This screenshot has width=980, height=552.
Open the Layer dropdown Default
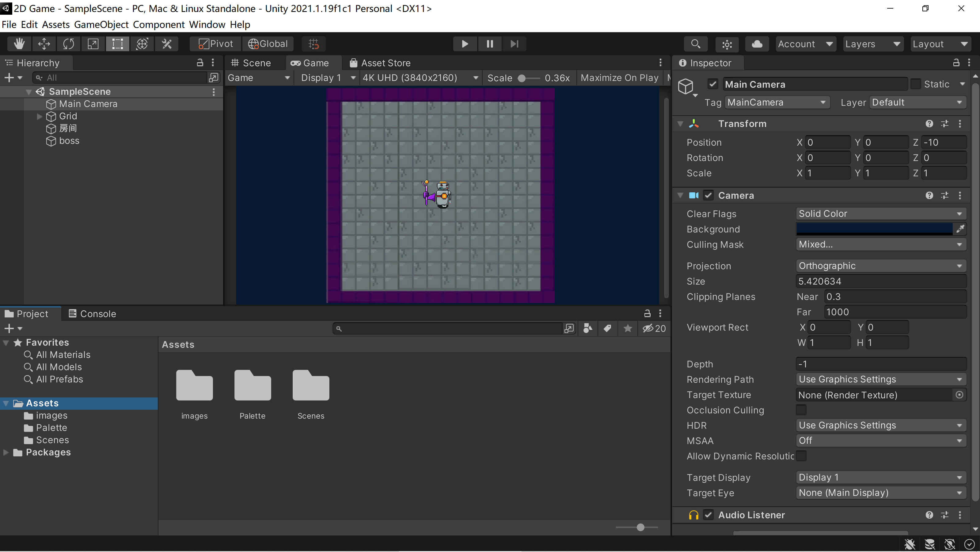point(918,102)
